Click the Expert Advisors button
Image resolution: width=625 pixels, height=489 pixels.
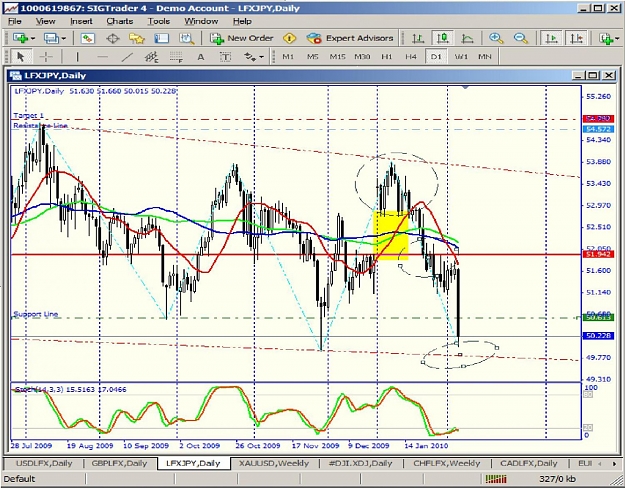pos(350,38)
